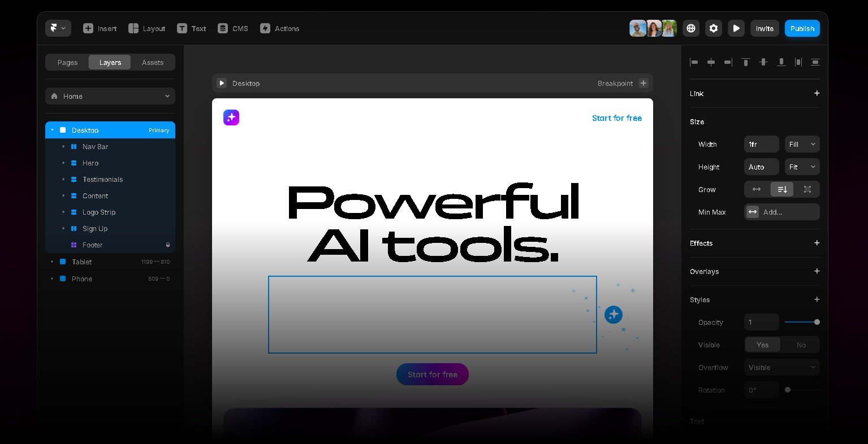Open the Framer logo main menu
Screen dimensions: 868x444
coord(58,28)
